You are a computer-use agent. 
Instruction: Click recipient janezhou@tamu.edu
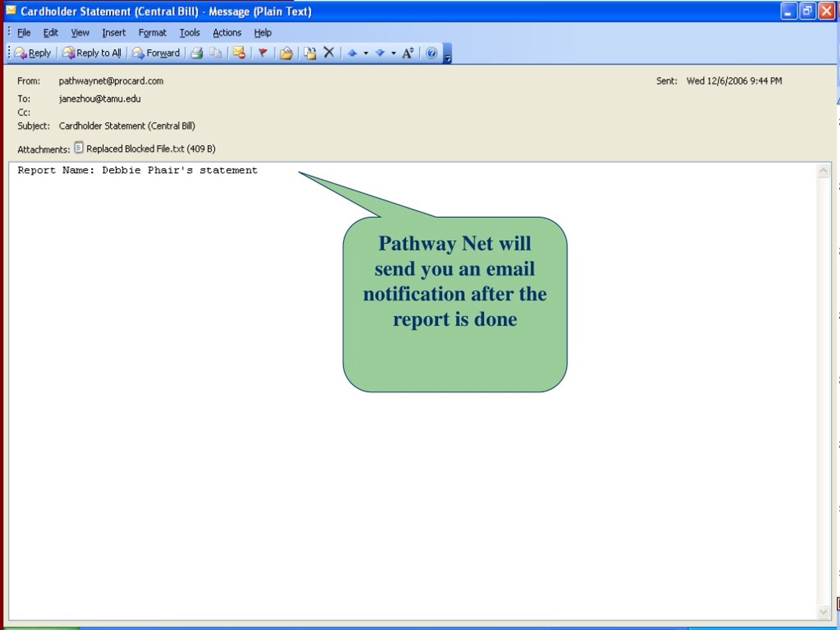99,99
